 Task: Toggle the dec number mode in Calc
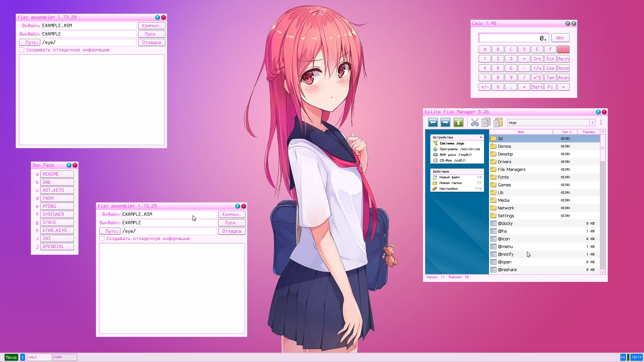[560, 38]
